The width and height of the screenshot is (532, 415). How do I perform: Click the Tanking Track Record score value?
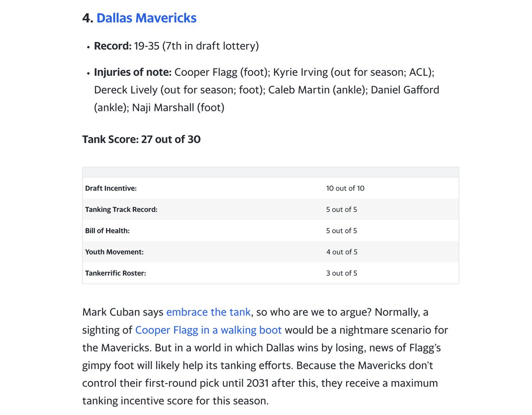pos(342,209)
